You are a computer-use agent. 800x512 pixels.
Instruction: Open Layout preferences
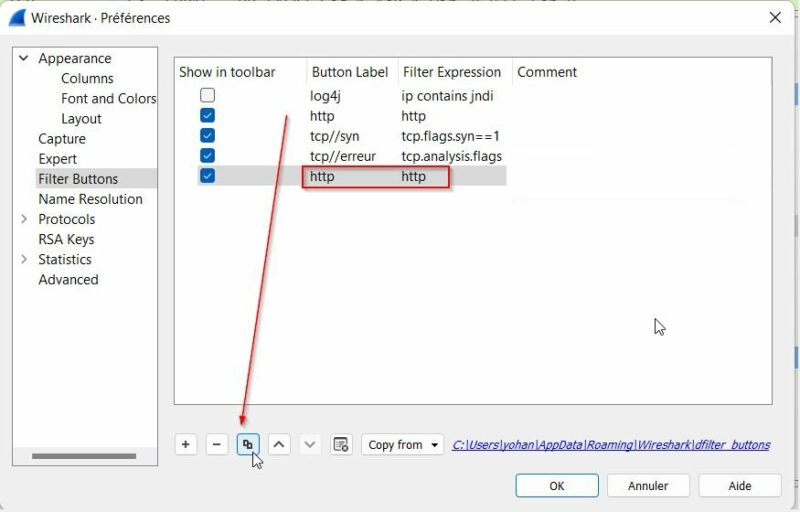[81, 119]
